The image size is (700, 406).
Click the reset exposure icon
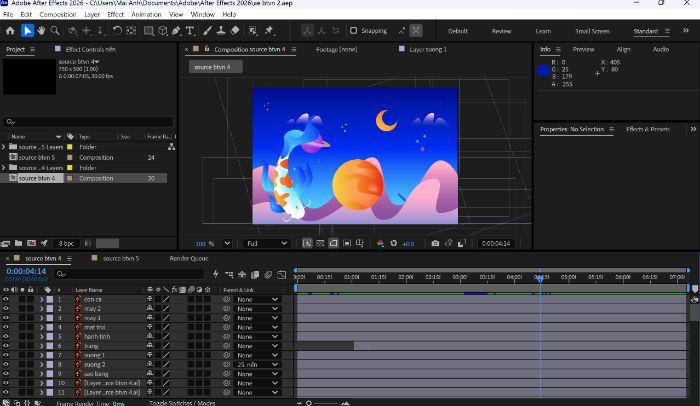393,243
